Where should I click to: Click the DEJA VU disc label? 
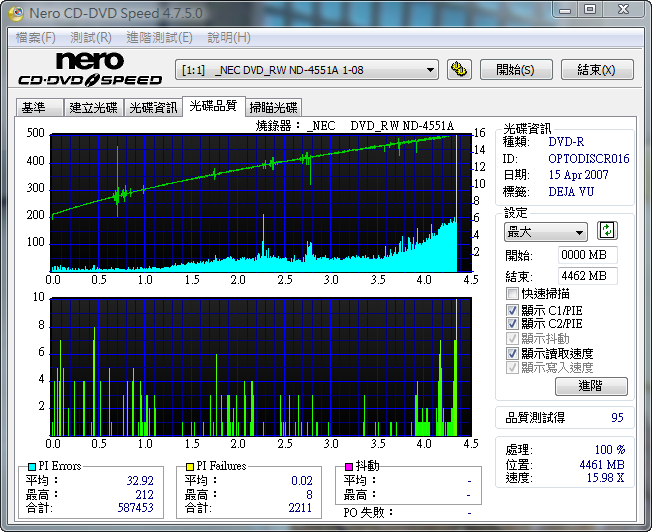coord(571,191)
